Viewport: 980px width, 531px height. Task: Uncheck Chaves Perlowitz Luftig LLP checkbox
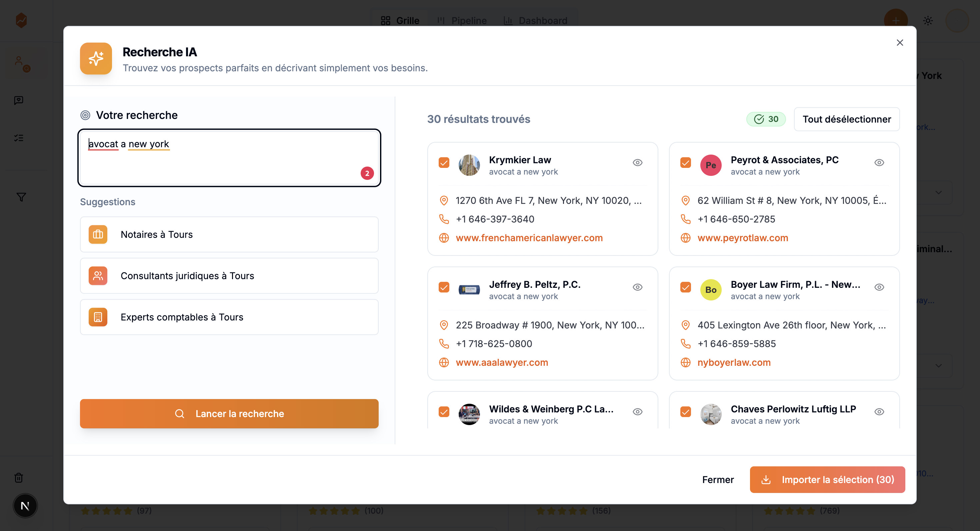point(685,412)
